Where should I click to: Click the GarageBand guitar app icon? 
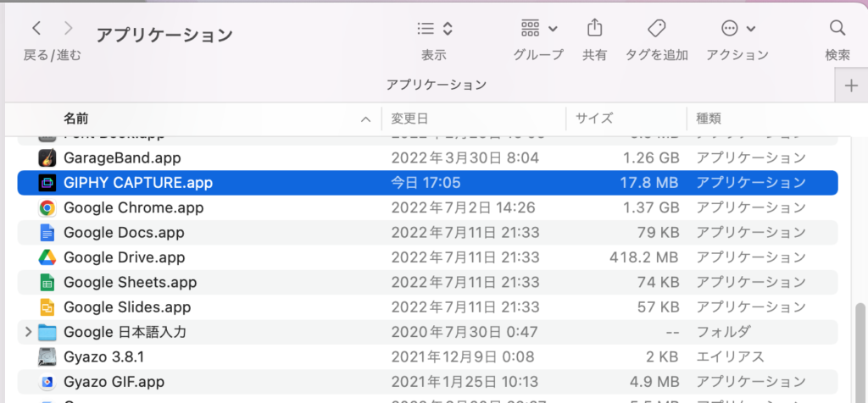click(47, 157)
